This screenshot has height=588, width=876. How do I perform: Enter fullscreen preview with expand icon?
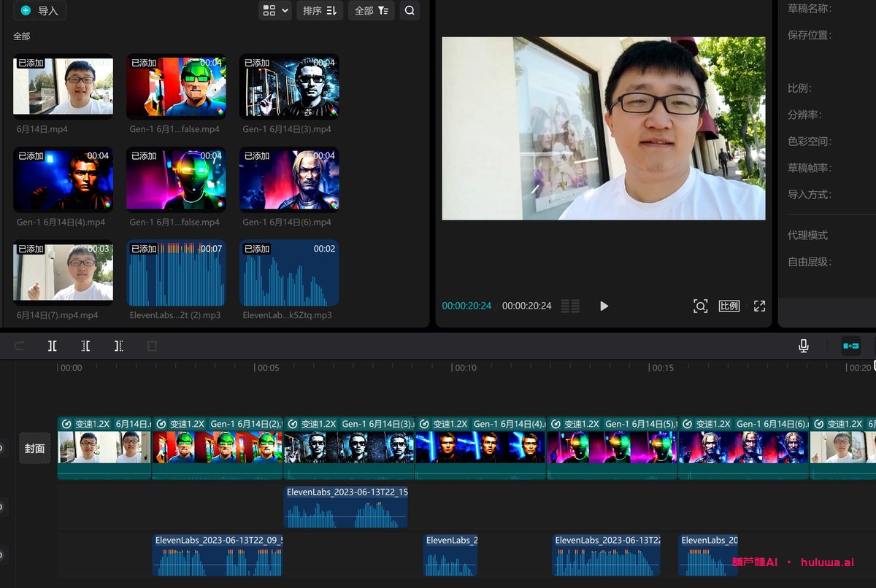pos(758,306)
